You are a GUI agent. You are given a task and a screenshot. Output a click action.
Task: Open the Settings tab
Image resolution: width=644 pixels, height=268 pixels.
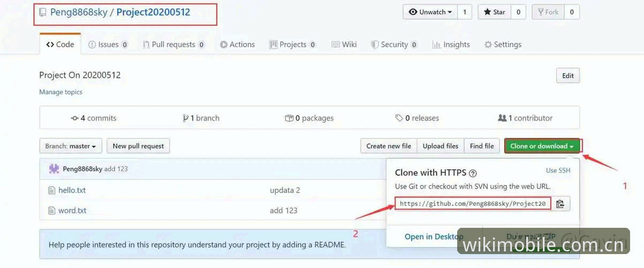(x=503, y=44)
